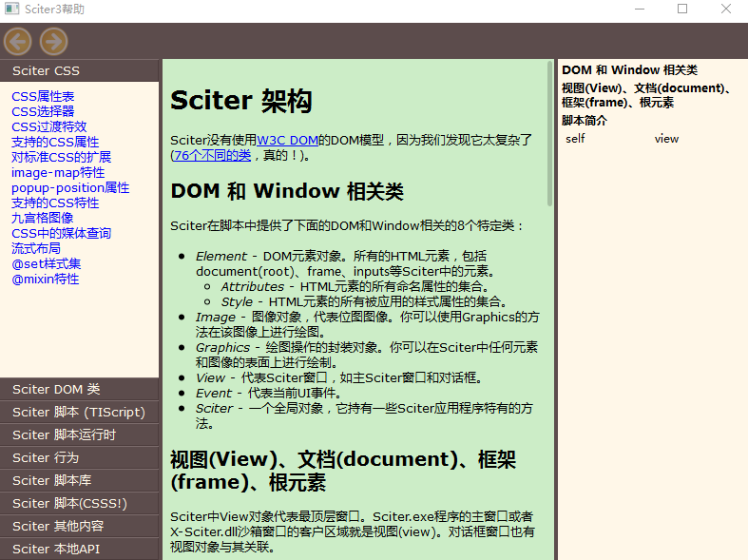748x560 pixels.
Task: Click the Style term in the sublist
Action: click(237, 302)
